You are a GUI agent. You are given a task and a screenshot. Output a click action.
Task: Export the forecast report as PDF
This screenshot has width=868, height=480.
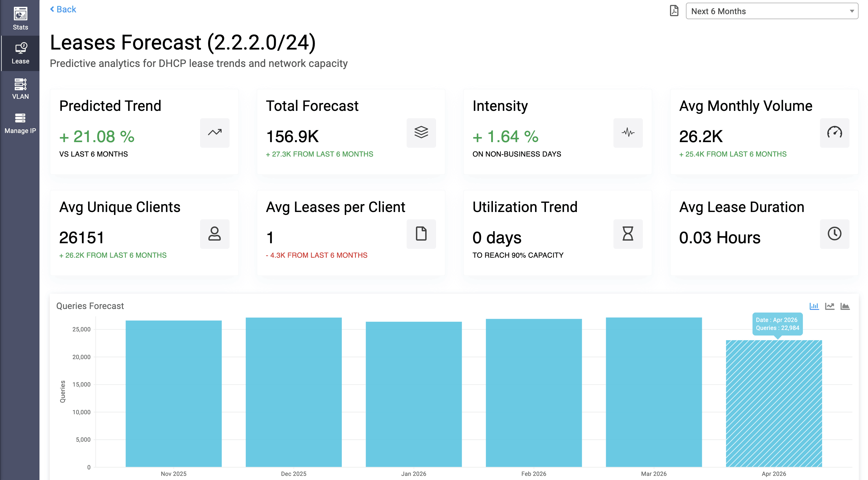click(x=674, y=11)
